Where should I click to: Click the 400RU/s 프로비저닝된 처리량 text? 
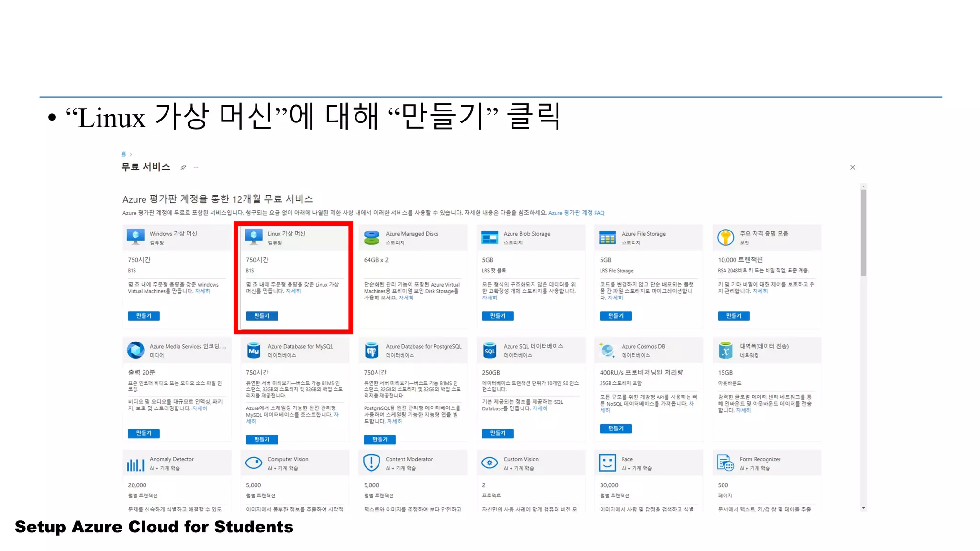pyautogui.click(x=641, y=372)
